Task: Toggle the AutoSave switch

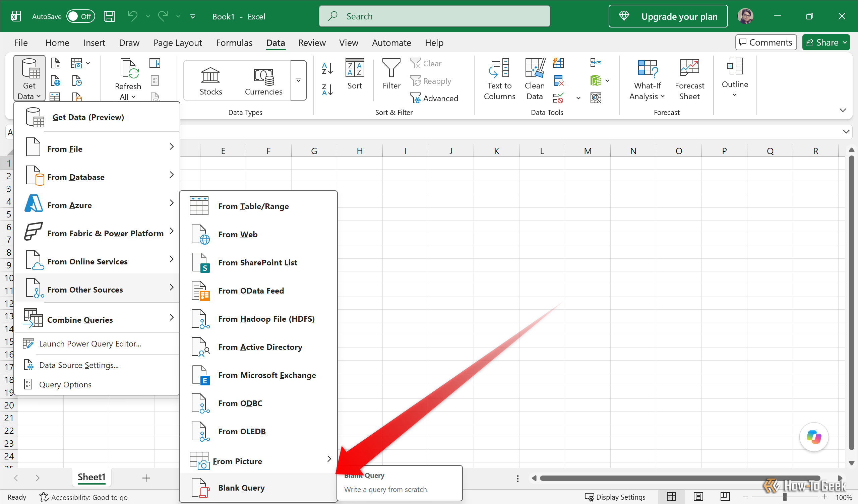Action: point(80,16)
